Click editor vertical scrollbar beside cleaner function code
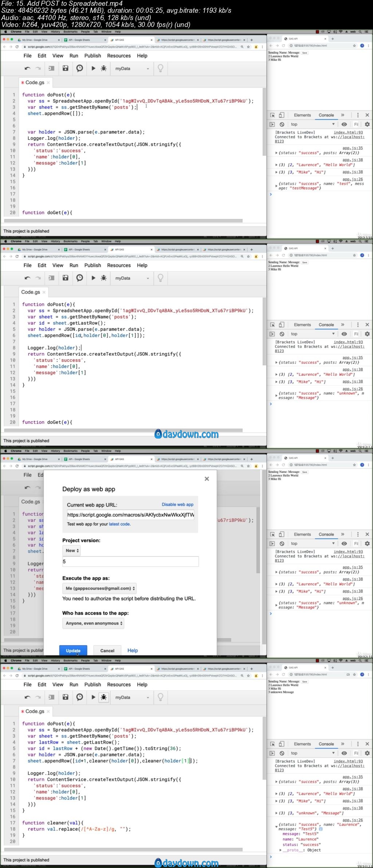This screenshot has height=868, width=373. [x=264, y=747]
